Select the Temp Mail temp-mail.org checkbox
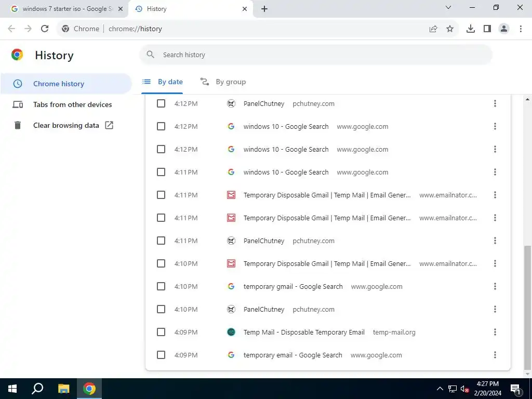 click(x=161, y=332)
